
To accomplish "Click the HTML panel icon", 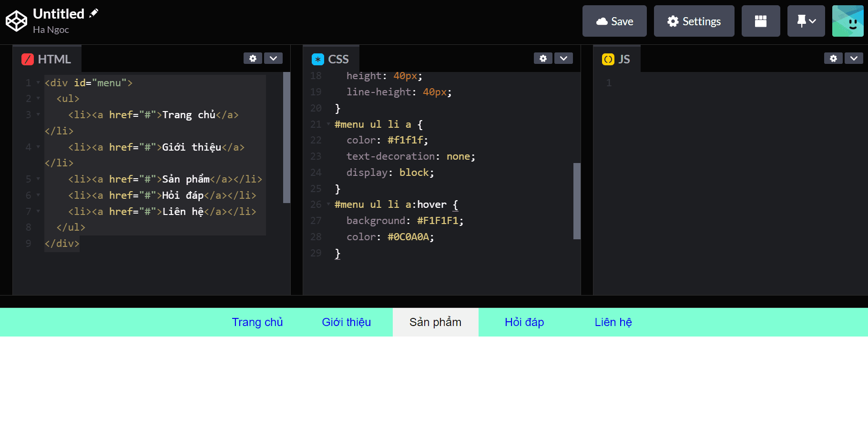I will pyautogui.click(x=28, y=59).
